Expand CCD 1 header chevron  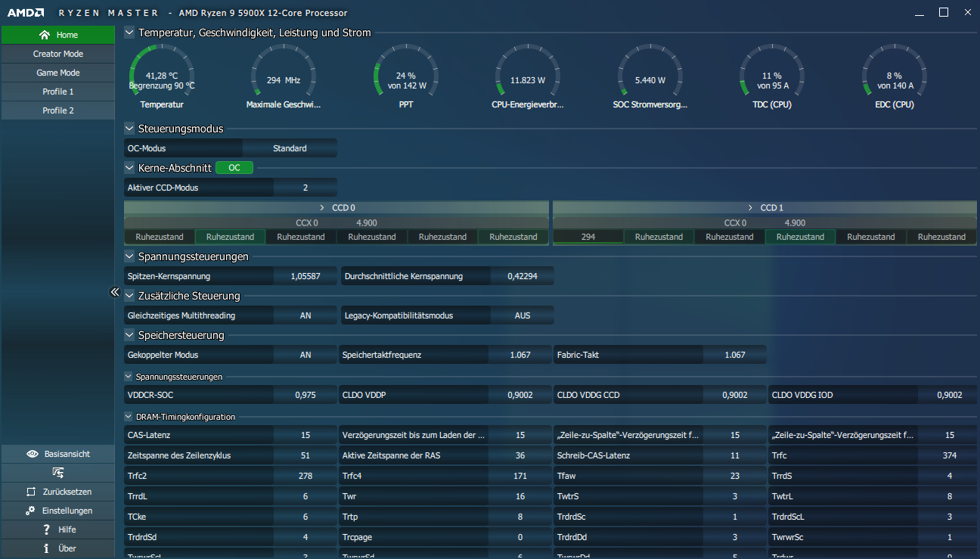(750, 207)
